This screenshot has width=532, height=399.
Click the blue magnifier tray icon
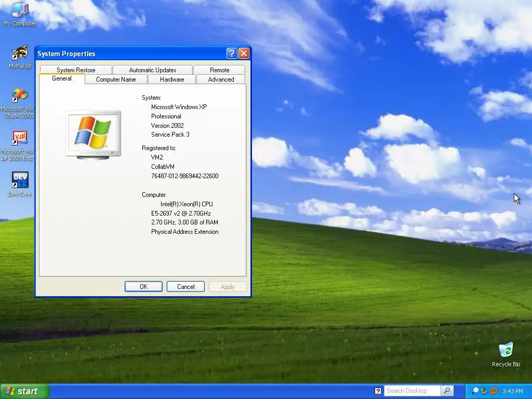tap(475, 391)
